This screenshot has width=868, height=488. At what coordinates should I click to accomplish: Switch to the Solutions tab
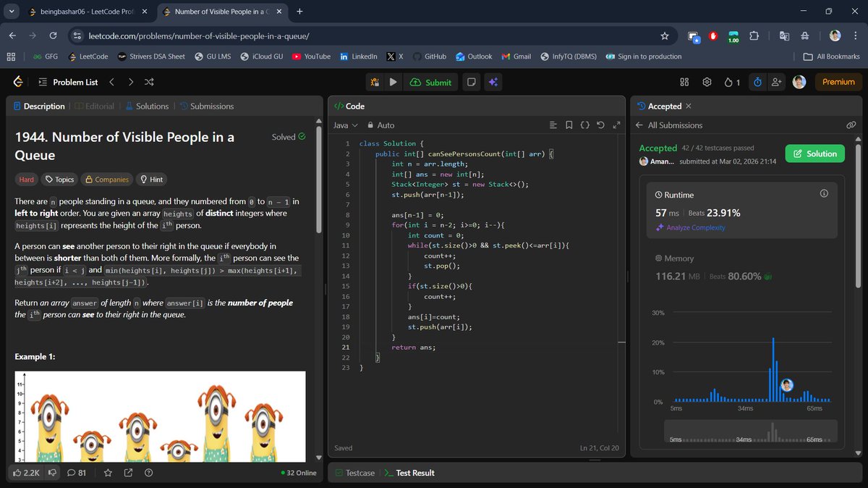pyautogui.click(x=147, y=106)
